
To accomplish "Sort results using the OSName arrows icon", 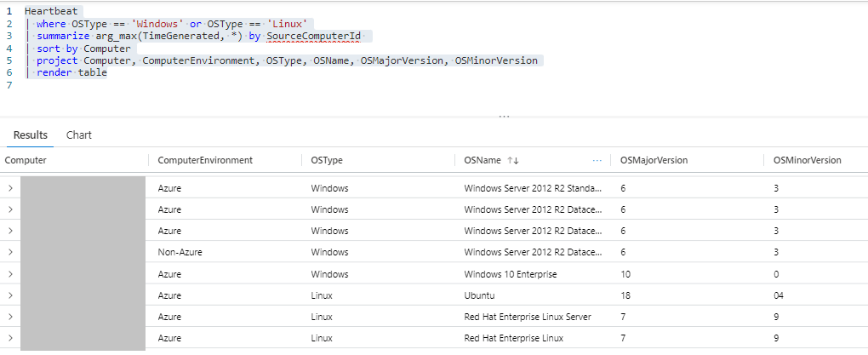I will (513, 160).
